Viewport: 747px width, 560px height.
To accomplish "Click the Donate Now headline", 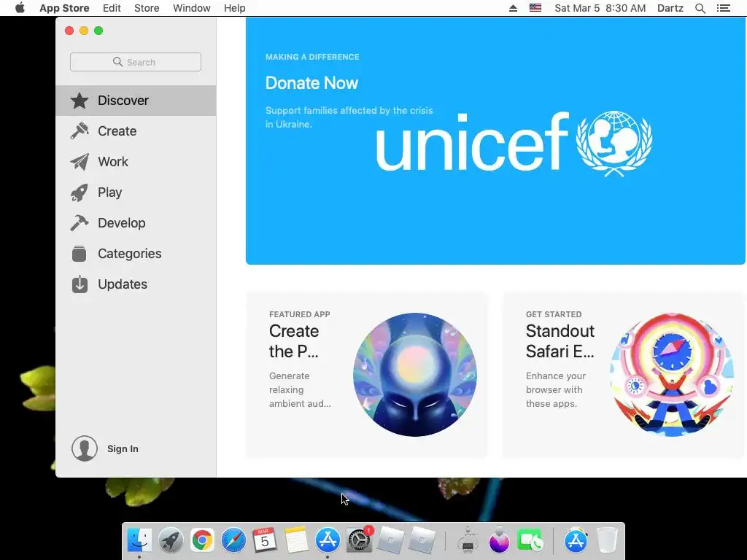I will (311, 83).
